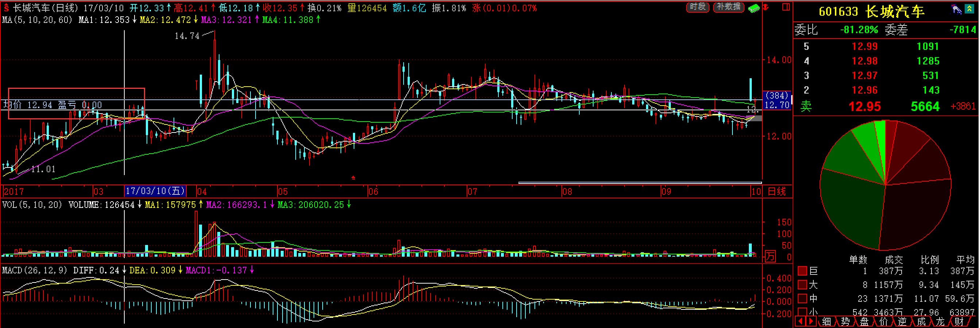Click the sell-2 price 12.96

coord(864,90)
